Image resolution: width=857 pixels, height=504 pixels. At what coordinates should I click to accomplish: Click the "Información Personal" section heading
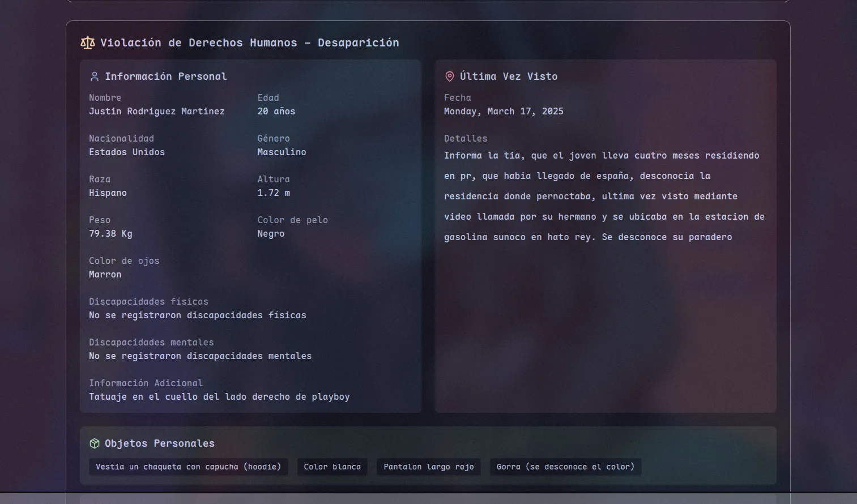[x=165, y=76]
